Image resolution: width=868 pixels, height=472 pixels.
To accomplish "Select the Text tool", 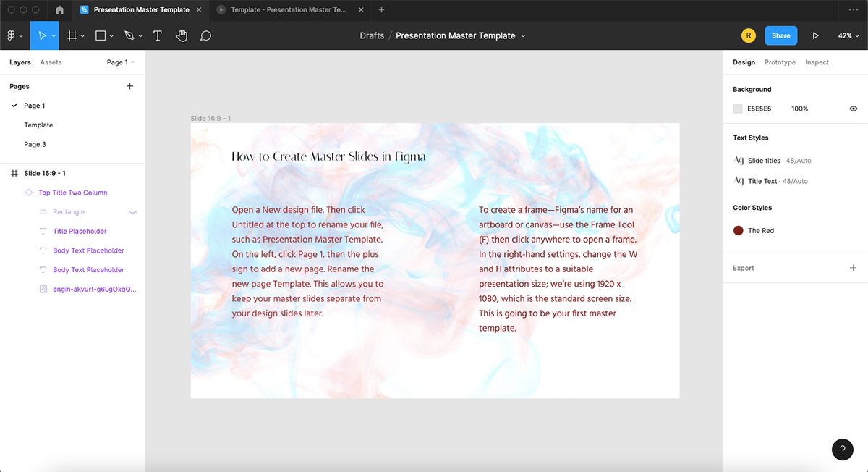I will click(x=158, y=35).
